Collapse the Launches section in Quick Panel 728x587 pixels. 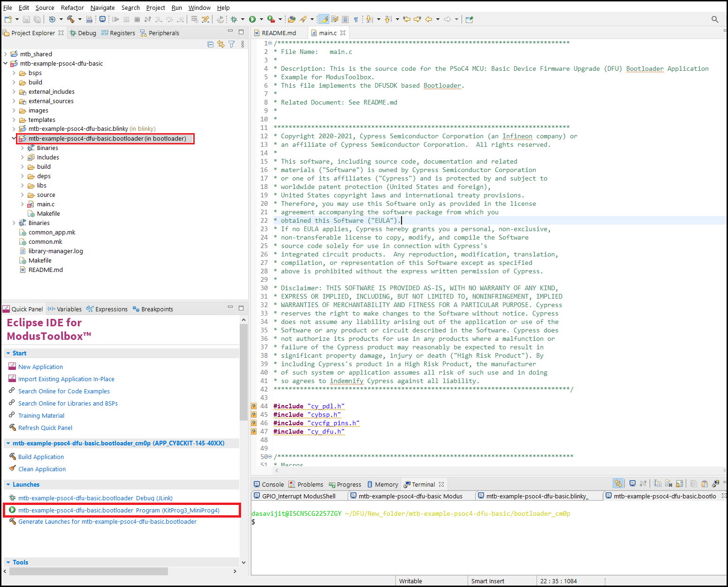tap(8, 484)
